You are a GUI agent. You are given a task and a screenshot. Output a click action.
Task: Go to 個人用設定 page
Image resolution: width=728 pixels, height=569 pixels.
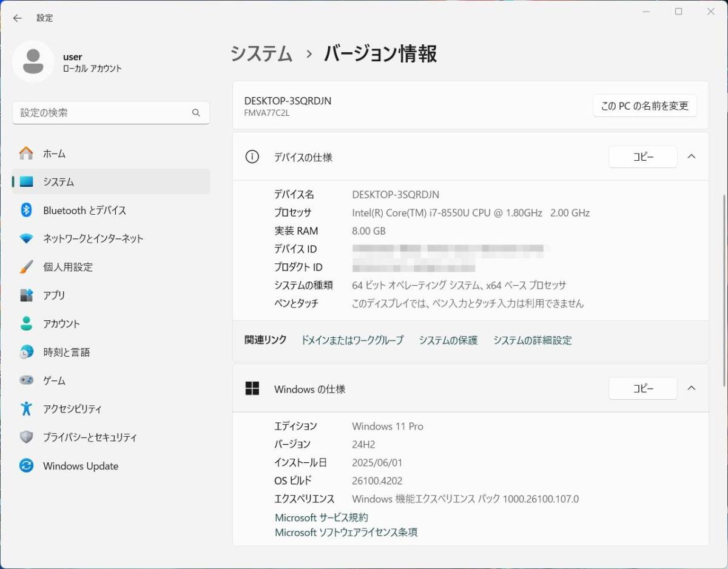click(111, 267)
